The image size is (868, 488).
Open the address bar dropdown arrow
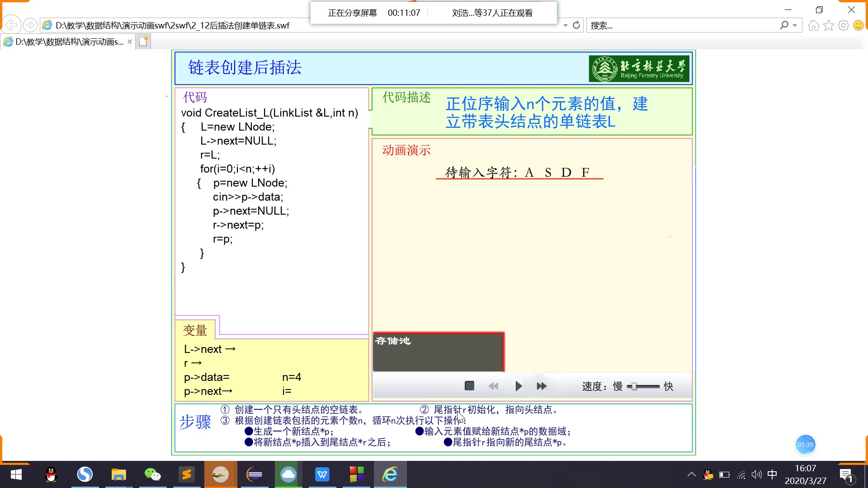[565, 25]
